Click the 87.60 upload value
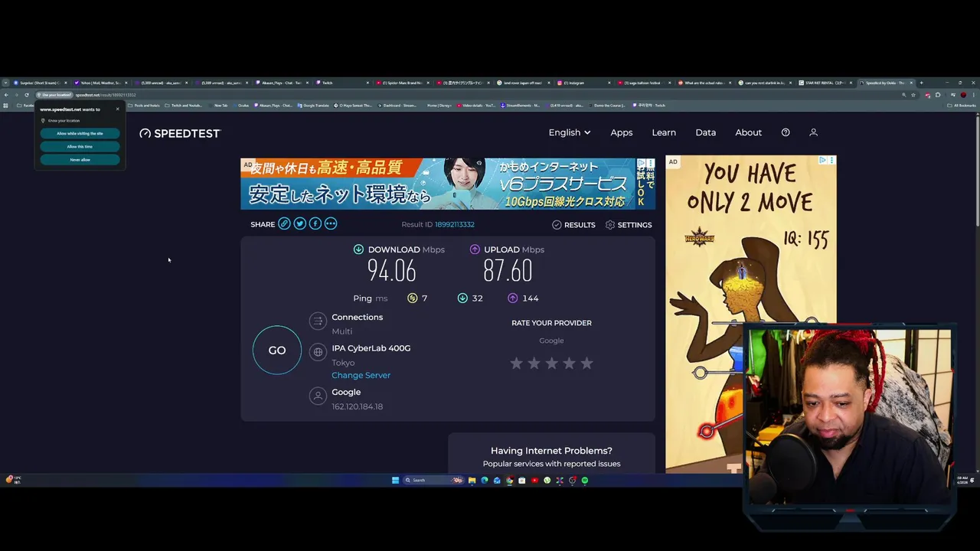The image size is (980, 551). [x=508, y=270]
